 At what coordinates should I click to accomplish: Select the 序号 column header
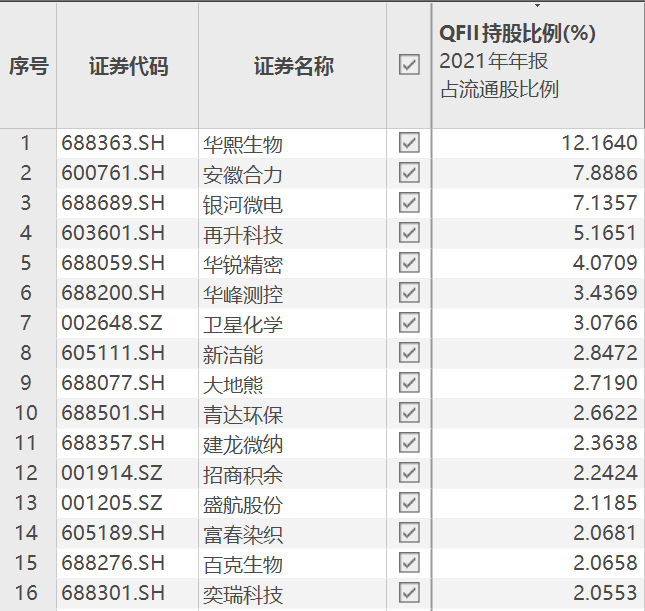coord(28,67)
